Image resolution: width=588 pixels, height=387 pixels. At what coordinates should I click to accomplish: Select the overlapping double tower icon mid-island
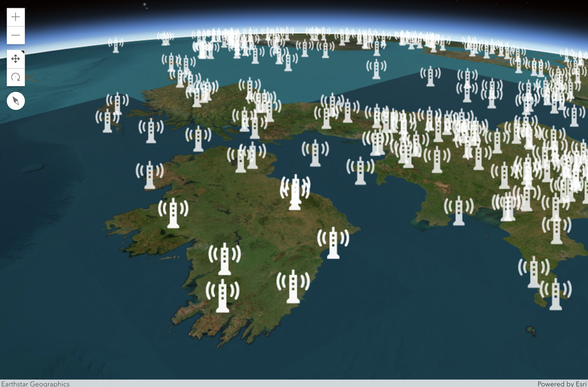[295, 192]
